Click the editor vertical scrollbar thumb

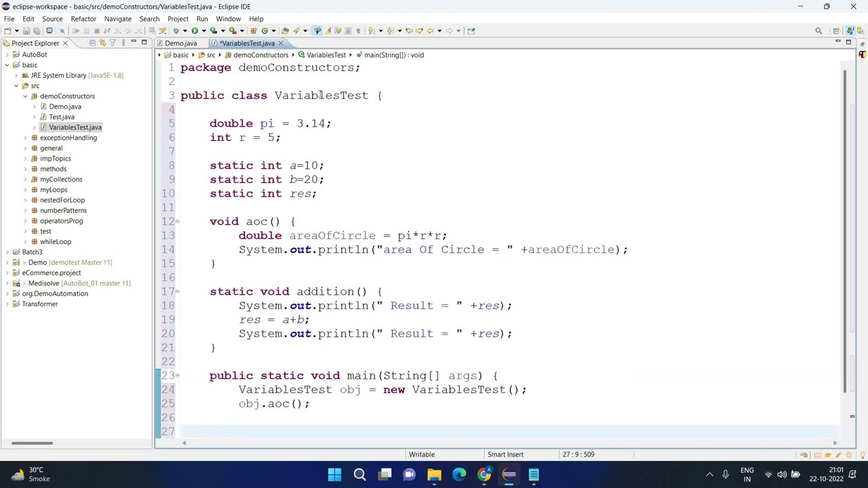[845, 230]
